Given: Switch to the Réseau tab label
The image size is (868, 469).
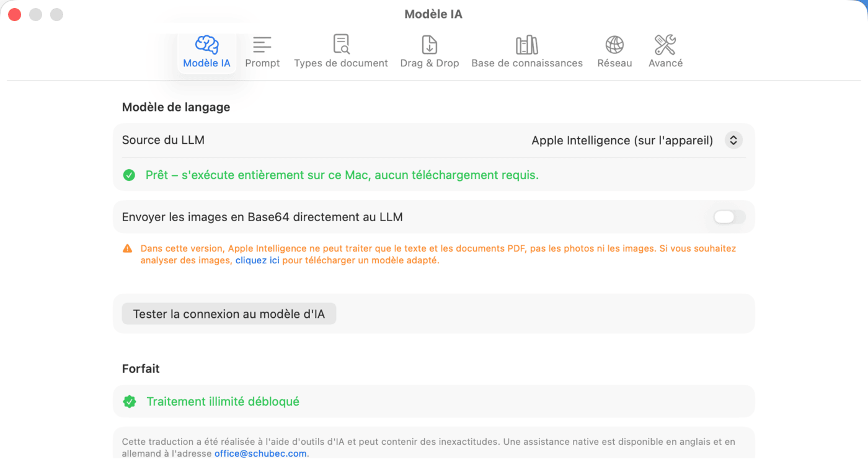Looking at the screenshot, I should (x=614, y=63).
